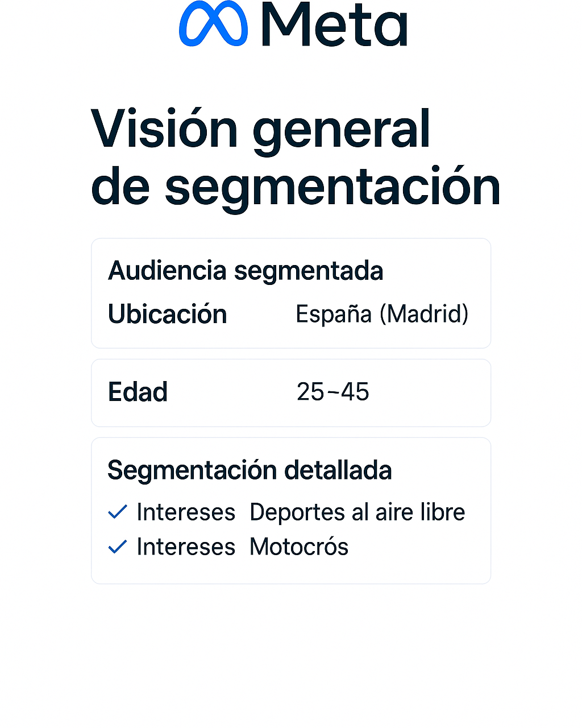Open the Audiencia segmentada card
Screen dimensions: 582x728
(x=291, y=293)
